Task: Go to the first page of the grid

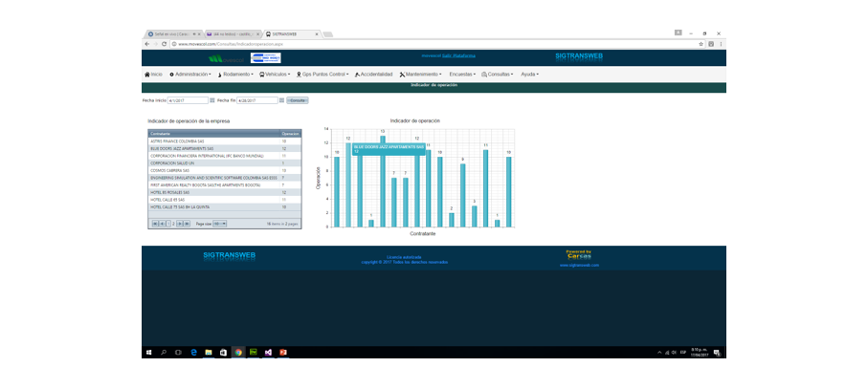Action: point(155,224)
